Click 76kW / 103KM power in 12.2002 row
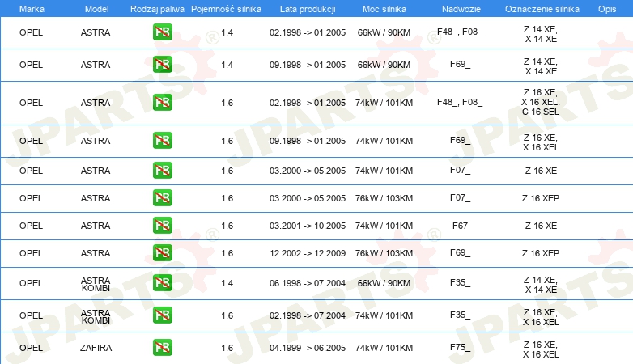 384,253
